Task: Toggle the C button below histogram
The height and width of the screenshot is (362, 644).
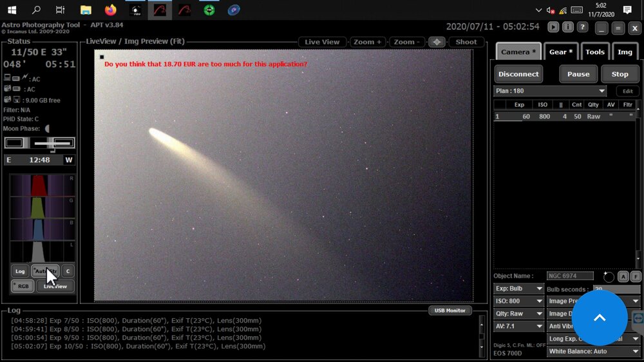Action: click(x=68, y=271)
